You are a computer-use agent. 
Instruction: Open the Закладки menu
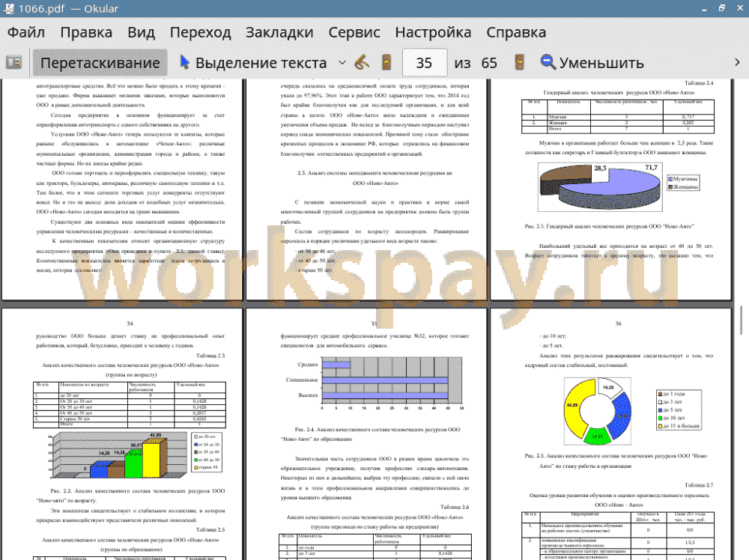(x=279, y=32)
